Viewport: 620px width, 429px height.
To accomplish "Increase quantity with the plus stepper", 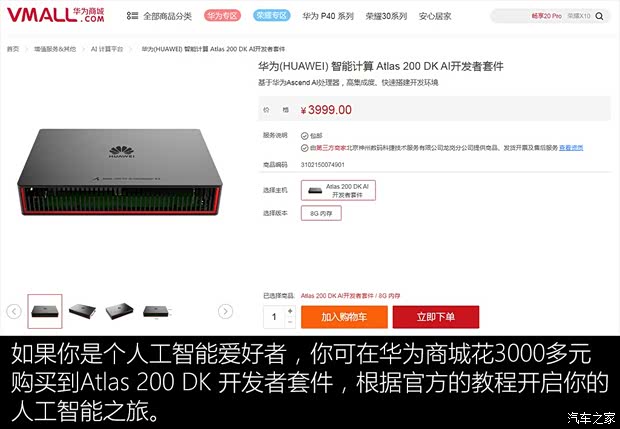I will [x=290, y=311].
